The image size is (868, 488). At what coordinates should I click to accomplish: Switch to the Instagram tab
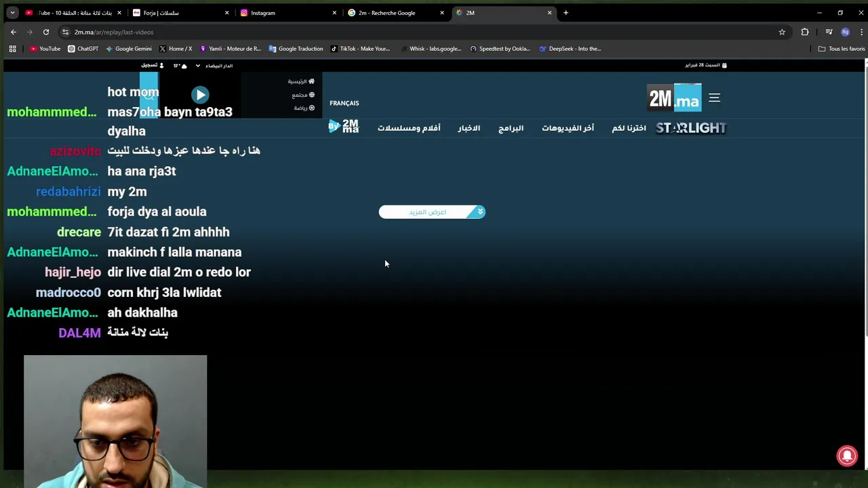(x=287, y=13)
